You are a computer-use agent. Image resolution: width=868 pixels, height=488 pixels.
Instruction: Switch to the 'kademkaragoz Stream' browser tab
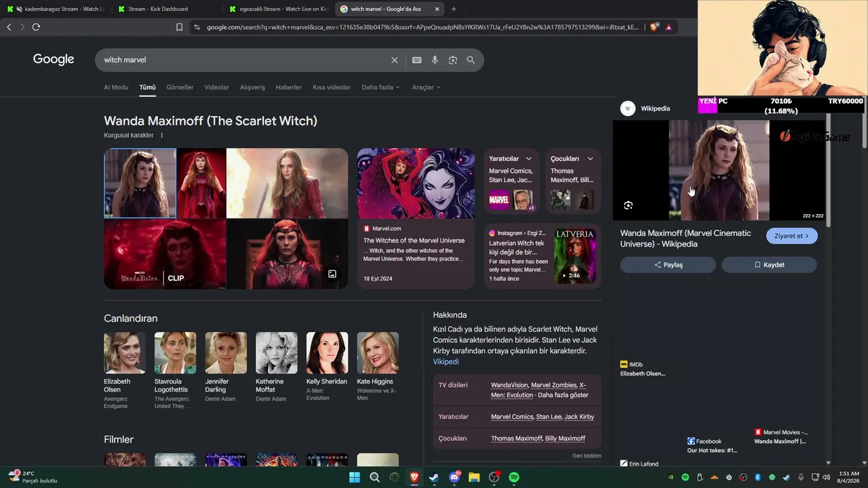click(x=58, y=9)
